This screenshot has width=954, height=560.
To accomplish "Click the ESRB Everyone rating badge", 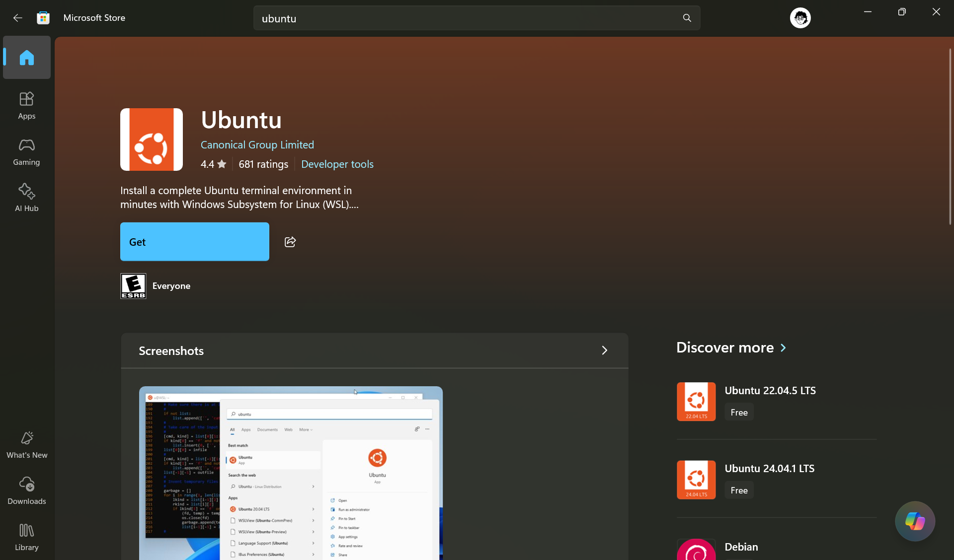I will 133,286.
